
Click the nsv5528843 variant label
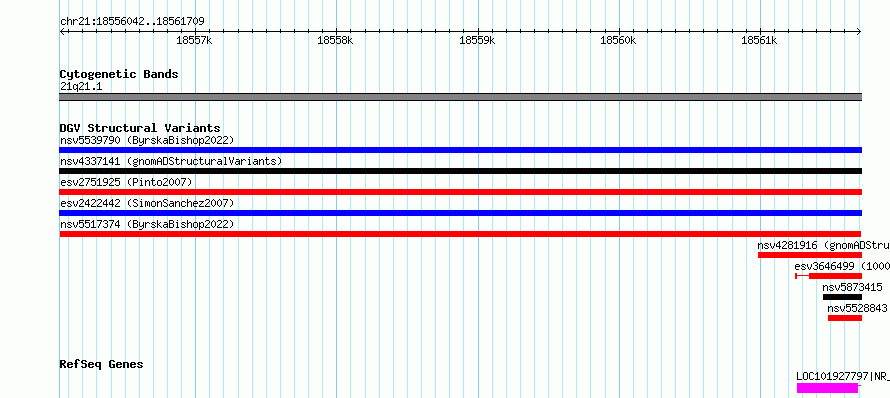857,308
